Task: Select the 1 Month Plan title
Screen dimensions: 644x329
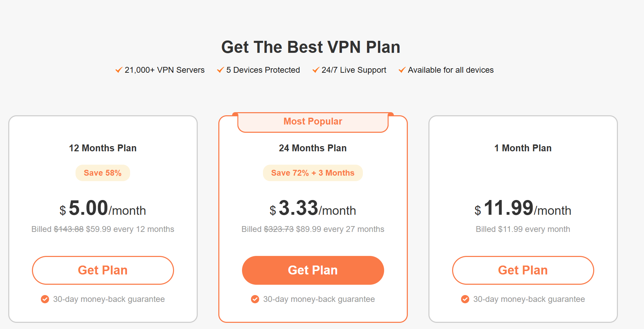Action: 523,148
